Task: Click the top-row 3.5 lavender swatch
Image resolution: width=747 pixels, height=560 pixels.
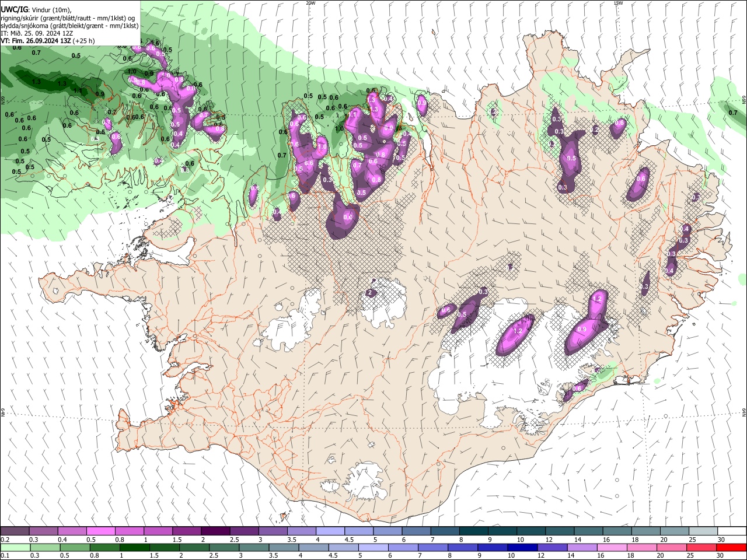Action: pyautogui.click(x=301, y=531)
